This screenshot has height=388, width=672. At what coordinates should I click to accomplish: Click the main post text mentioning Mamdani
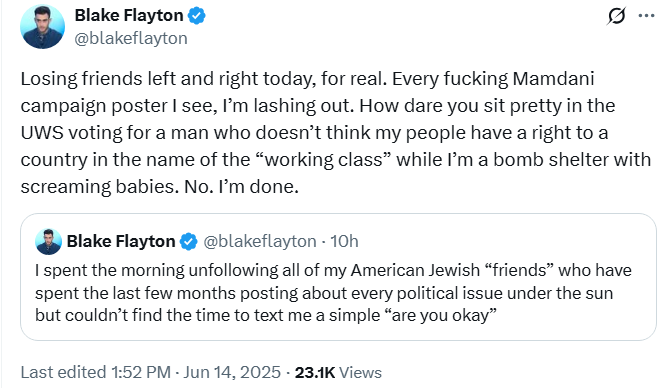336,132
